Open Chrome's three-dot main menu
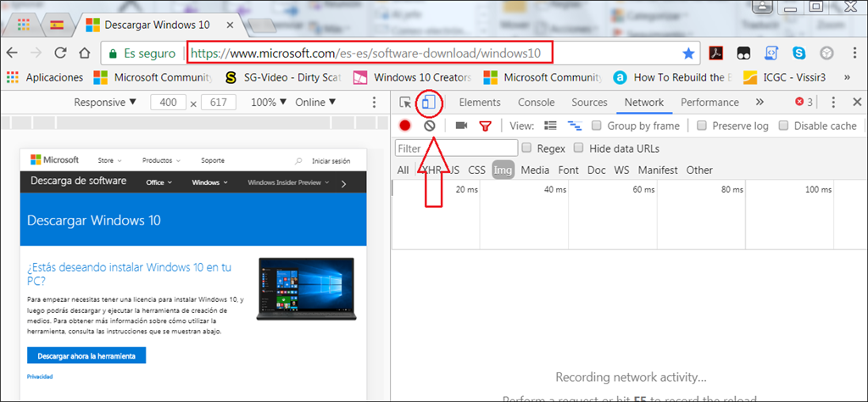The image size is (868, 402). (x=855, y=53)
